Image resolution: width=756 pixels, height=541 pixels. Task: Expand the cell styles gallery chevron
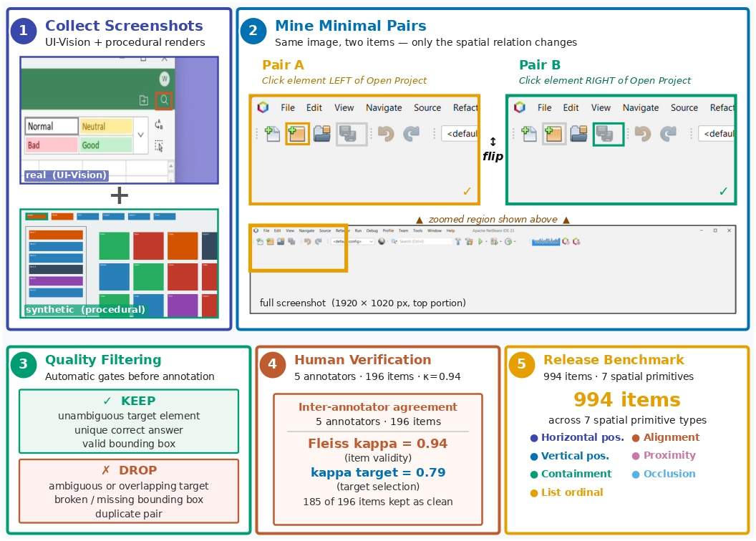click(141, 135)
